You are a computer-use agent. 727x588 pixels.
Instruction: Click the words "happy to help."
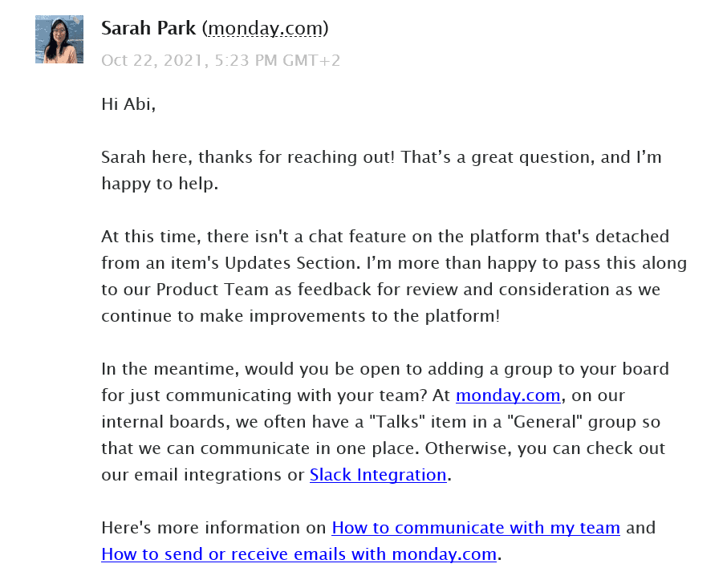click(160, 184)
